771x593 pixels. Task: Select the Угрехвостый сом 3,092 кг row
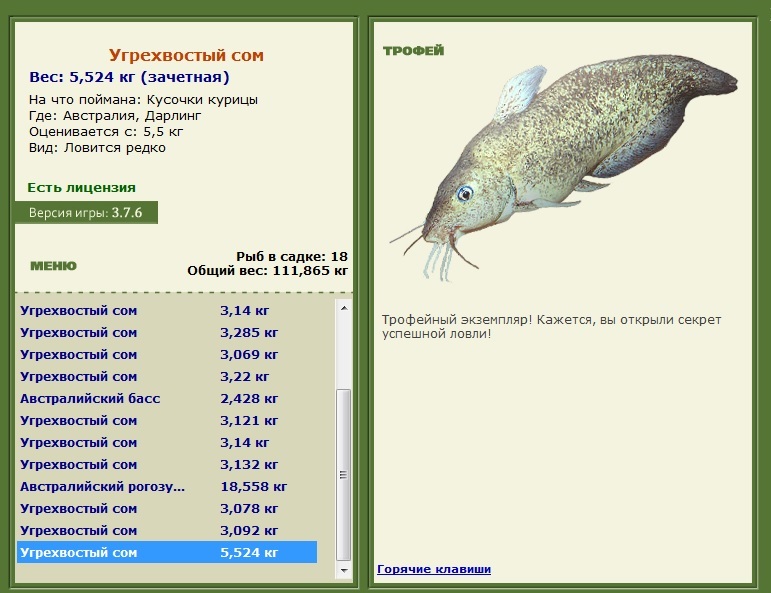[167, 531]
